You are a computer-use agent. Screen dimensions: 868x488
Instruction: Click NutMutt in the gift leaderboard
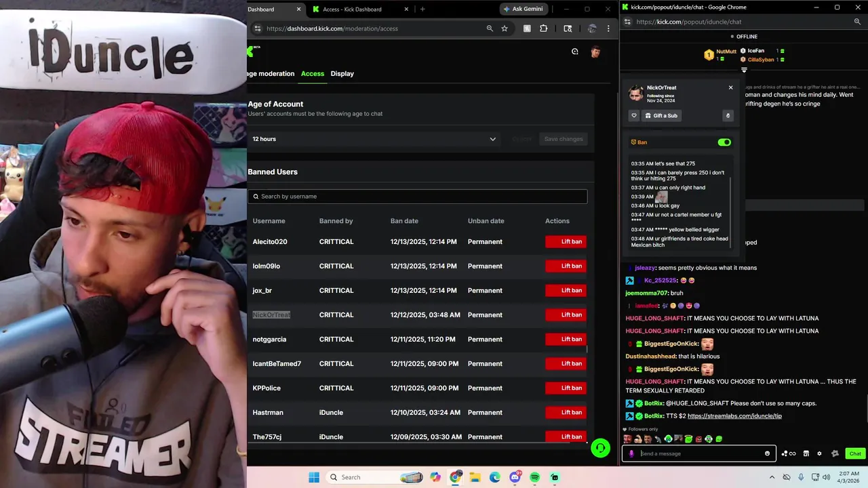tap(726, 52)
